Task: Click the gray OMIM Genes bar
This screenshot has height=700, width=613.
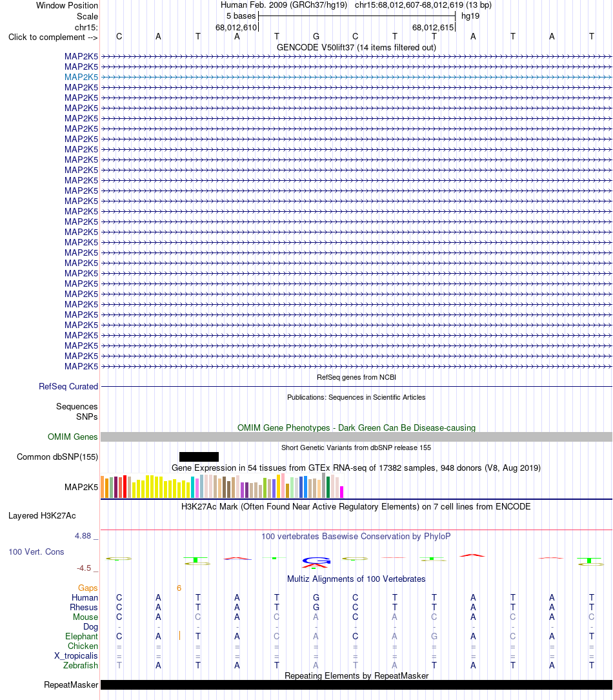Action: pos(356,437)
